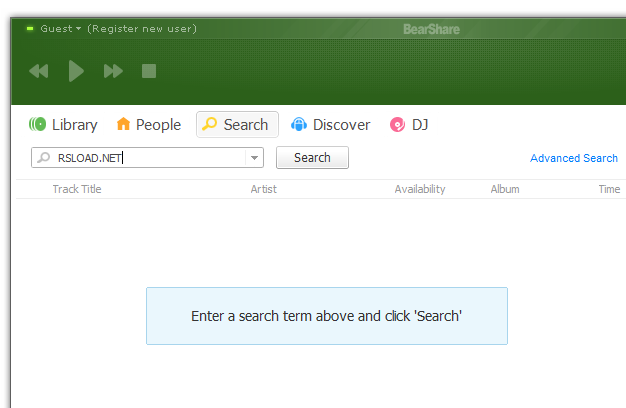Switch to the People tab
626x408 pixels.
[x=149, y=125]
